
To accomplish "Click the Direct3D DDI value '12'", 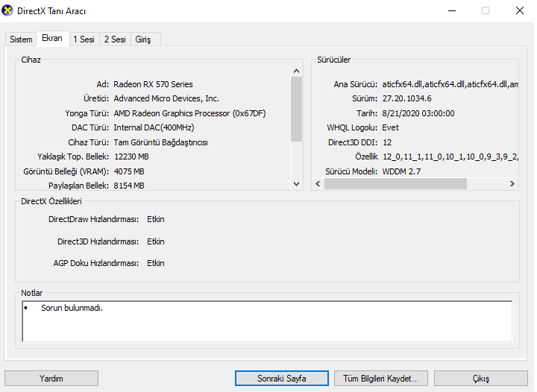I will pos(387,142).
